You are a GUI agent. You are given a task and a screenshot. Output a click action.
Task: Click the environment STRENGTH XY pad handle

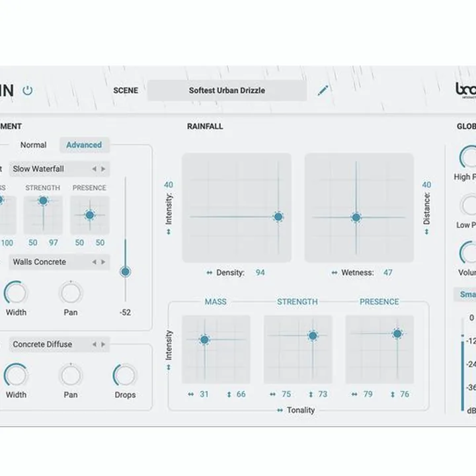[44, 200]
